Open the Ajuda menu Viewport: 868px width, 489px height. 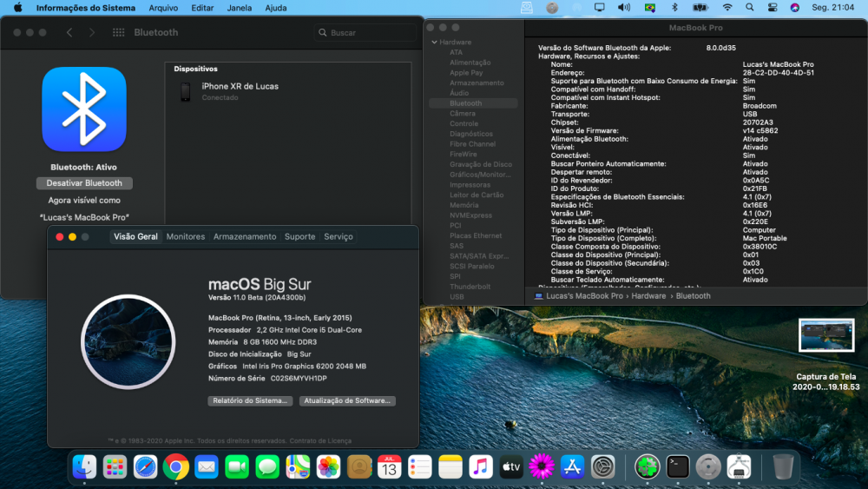(276, 8)
